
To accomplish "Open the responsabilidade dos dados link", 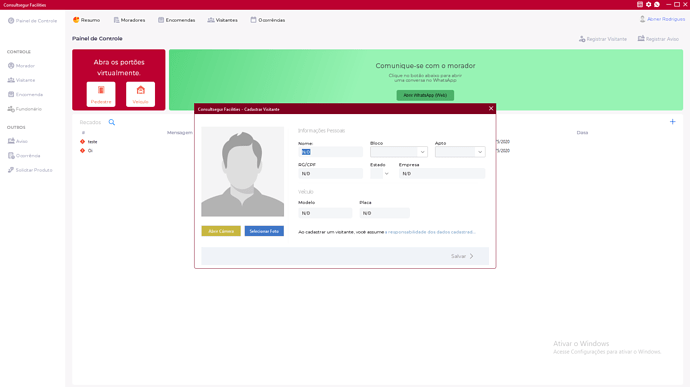I will point(430,232).
